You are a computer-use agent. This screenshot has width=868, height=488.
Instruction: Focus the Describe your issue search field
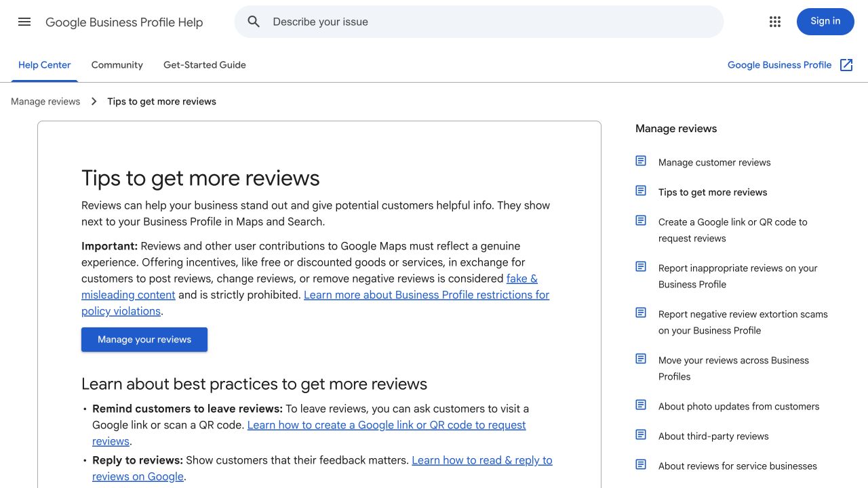click(479, 22)
